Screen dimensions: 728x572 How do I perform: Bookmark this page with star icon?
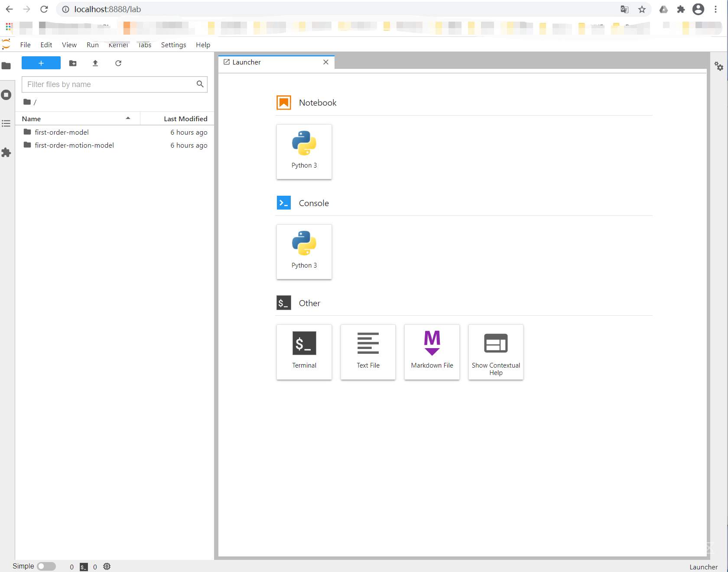(x=642, y=9)
